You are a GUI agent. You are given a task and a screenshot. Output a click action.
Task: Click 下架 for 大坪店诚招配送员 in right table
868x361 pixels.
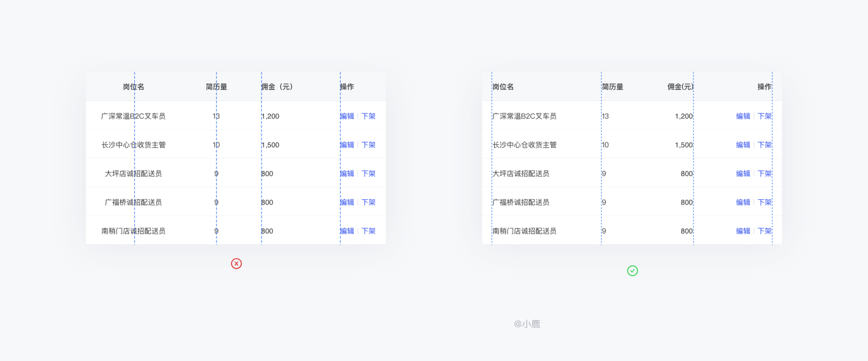click(x=765, y=173)
